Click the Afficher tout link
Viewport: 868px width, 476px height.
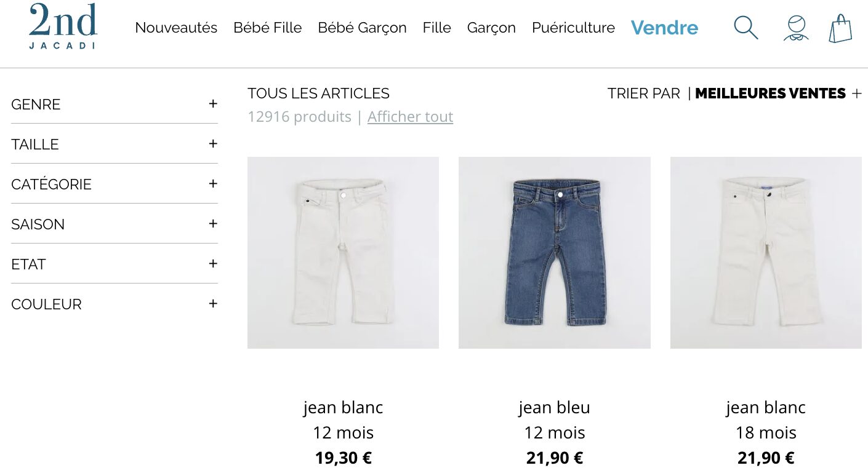tap(410, 116)
